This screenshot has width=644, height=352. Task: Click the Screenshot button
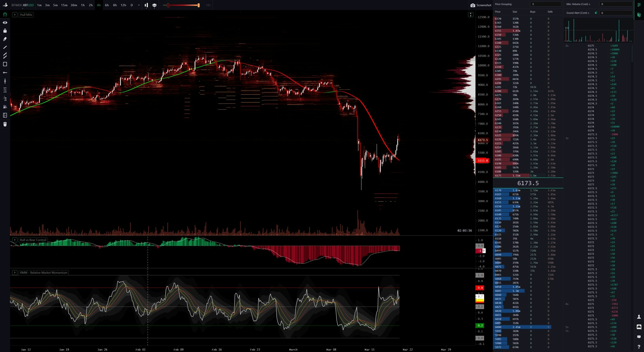(481, 5)
